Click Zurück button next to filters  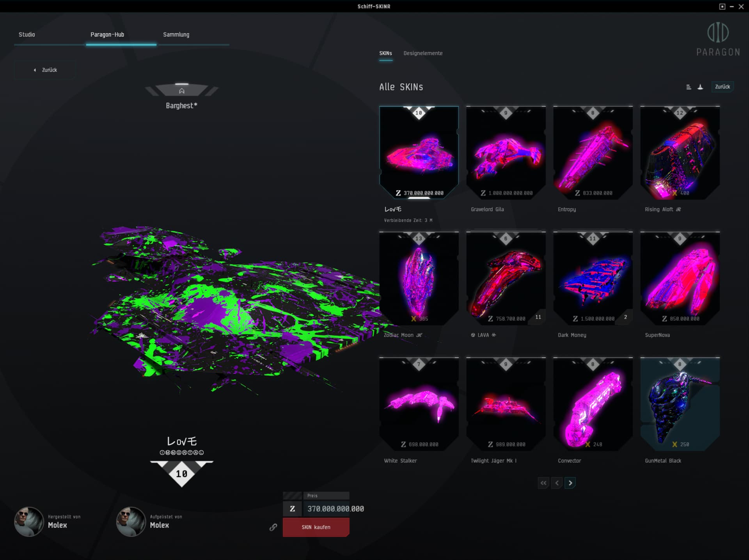pyautogui.click(x=722, y=87)
